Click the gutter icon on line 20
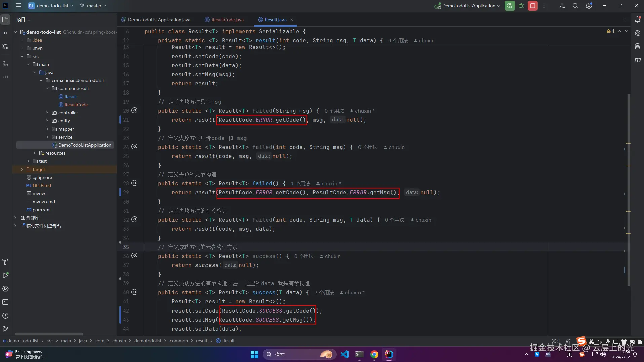The height and width of the screenshot is (362, 644). click(134, 110)
